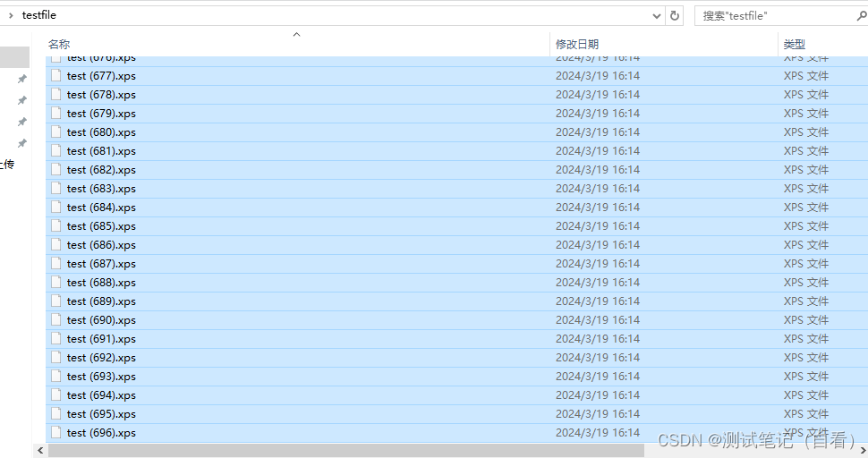The image size is (868, 458).
Task: Click the file icon of test (693).xps
Action: click(55, 376)
